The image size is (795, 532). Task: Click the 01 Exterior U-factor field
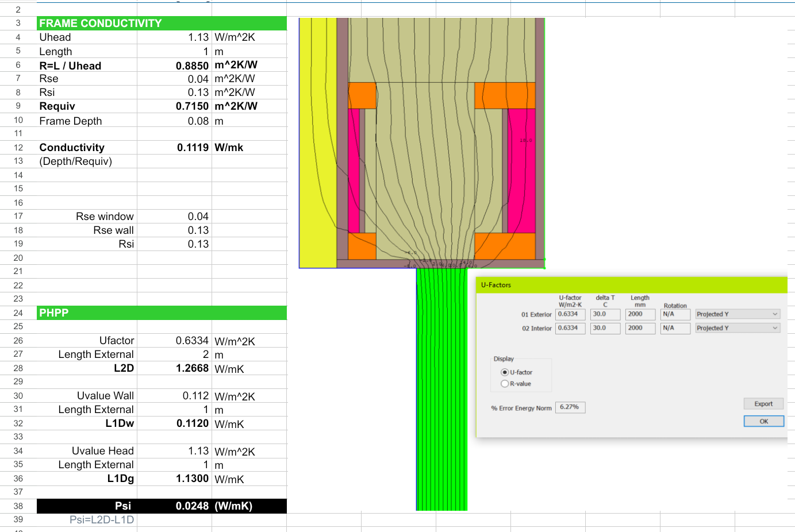click(570, 314)
